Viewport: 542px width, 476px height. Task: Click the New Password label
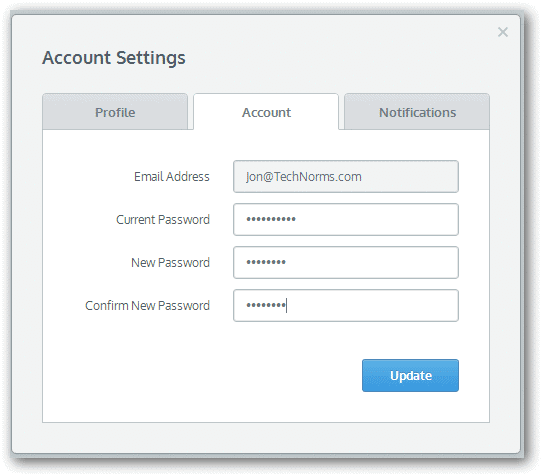click(170, 263)
